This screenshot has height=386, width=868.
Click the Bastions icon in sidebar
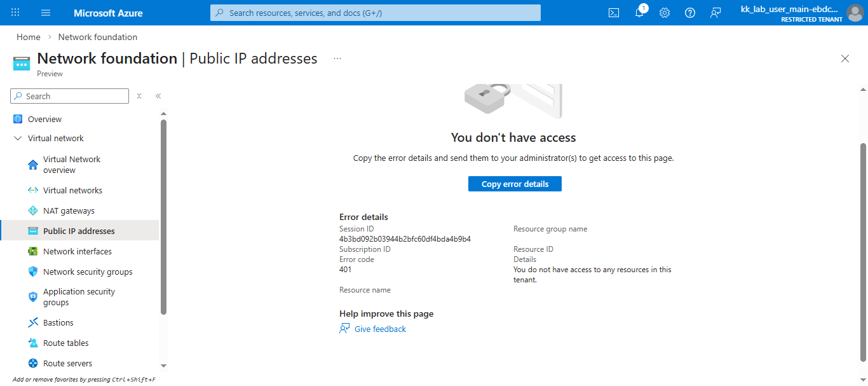33,323
